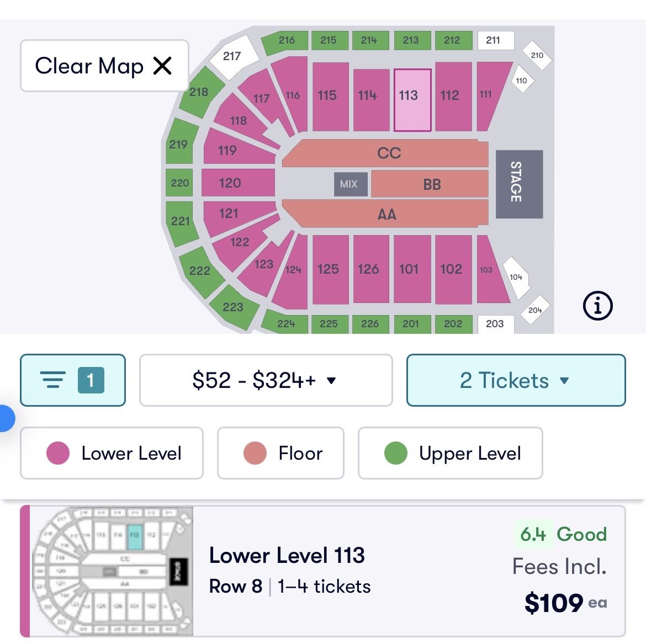The image size is (646, 644).
Task: Toggle the Lower Level filter chip
Action: pyautogui.click(x=112, y=453)
